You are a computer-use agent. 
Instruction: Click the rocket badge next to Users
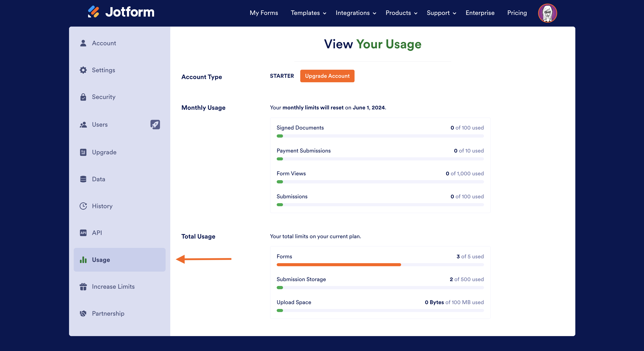pyautogui.click(x=155, y=124)
